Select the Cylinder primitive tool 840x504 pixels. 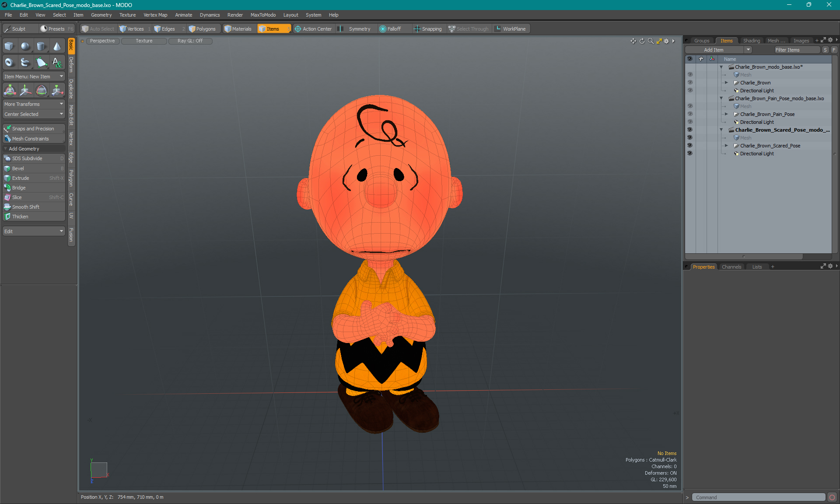(x=41, y=46)
